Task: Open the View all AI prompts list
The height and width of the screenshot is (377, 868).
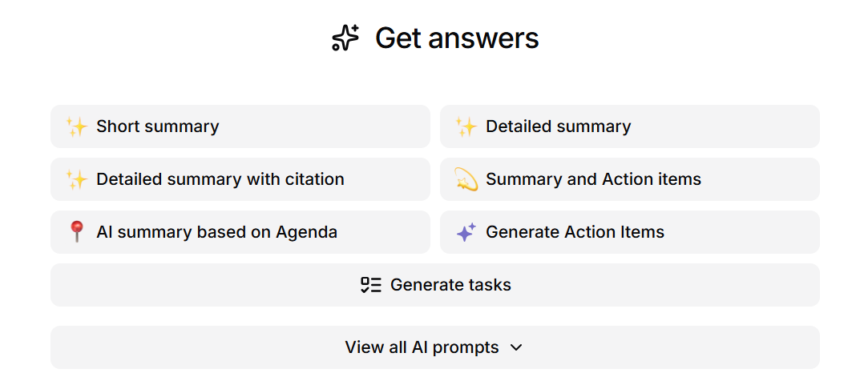Action: (435, 347)
